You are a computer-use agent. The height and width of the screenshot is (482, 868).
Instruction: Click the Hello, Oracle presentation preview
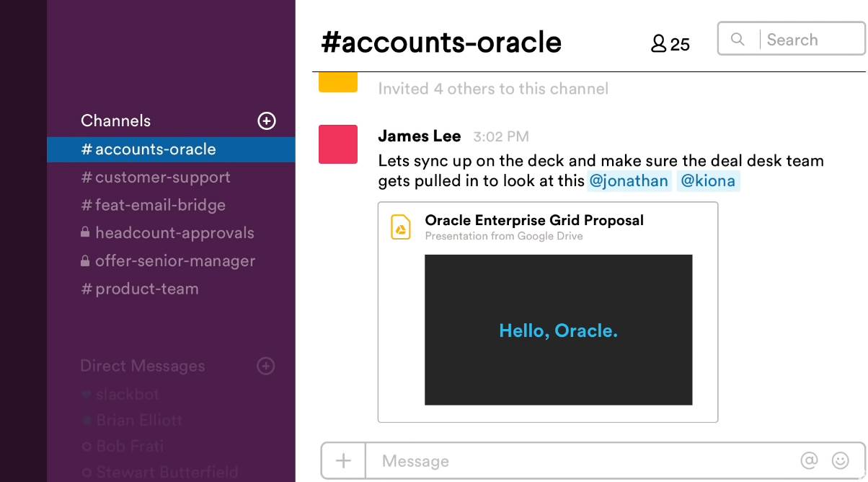pos(558,330)
